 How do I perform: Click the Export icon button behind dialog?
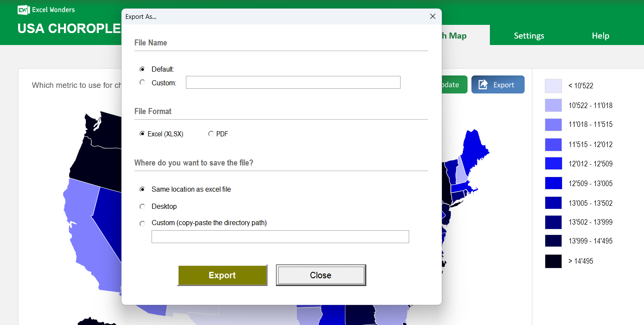point(498,84)
